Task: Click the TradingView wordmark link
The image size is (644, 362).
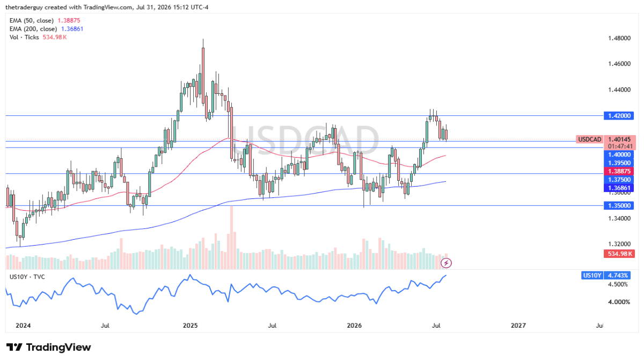Action: (x=58, y=347)
